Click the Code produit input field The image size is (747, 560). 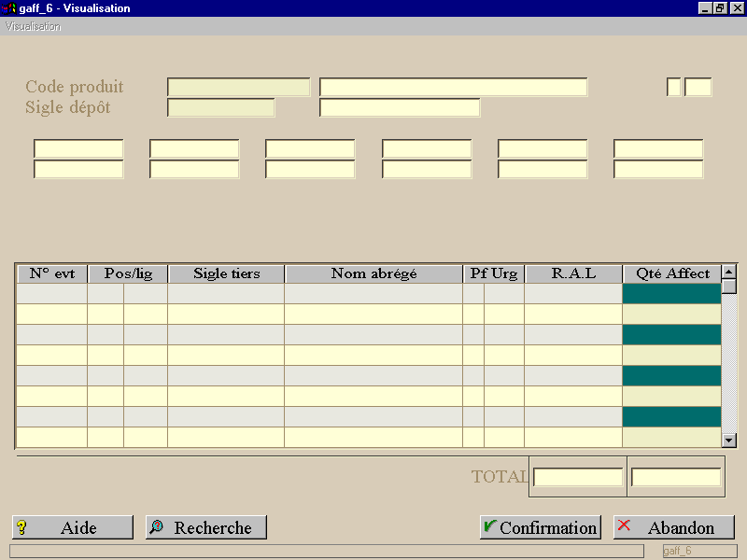(x=239, y=87)
